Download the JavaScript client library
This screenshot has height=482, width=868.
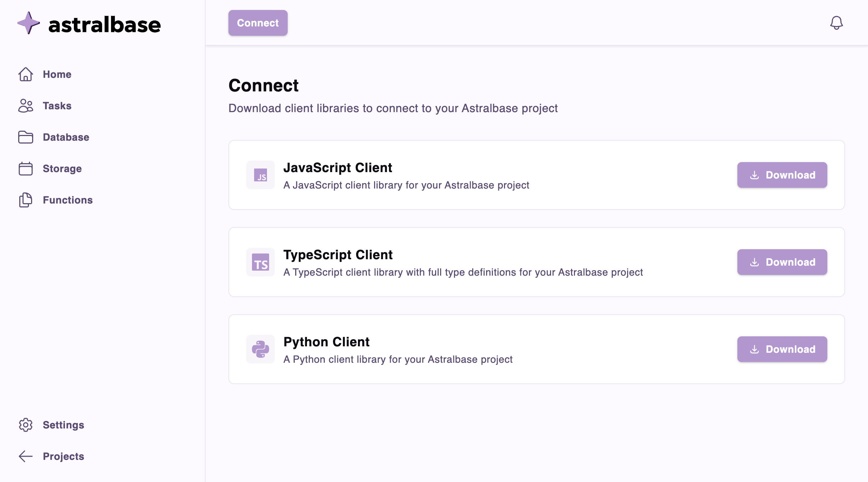782,175
